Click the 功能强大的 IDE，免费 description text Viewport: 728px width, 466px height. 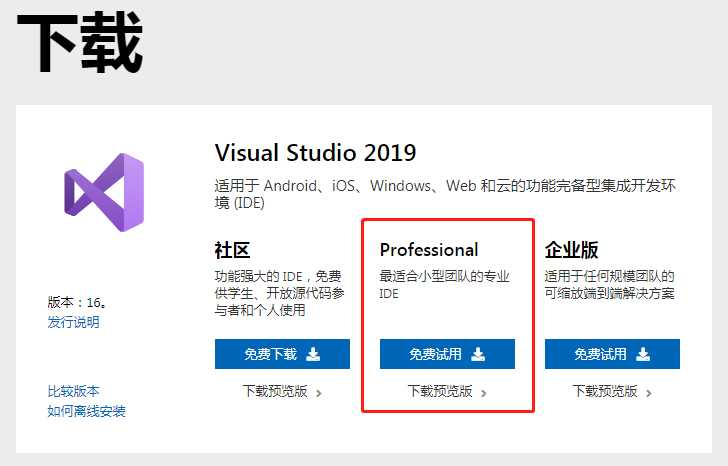point(280,293)
